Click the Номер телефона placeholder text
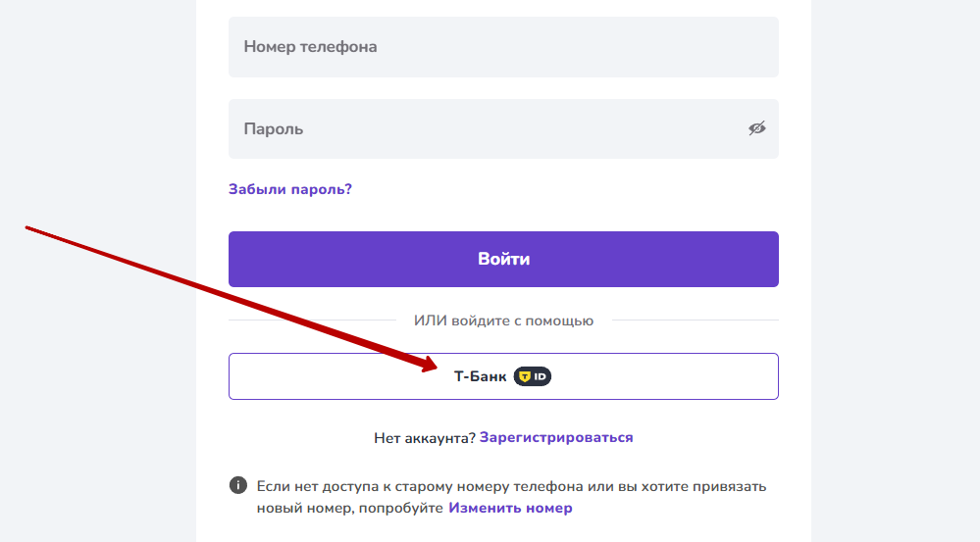This screenshot has width=980, height=542. 310,47
